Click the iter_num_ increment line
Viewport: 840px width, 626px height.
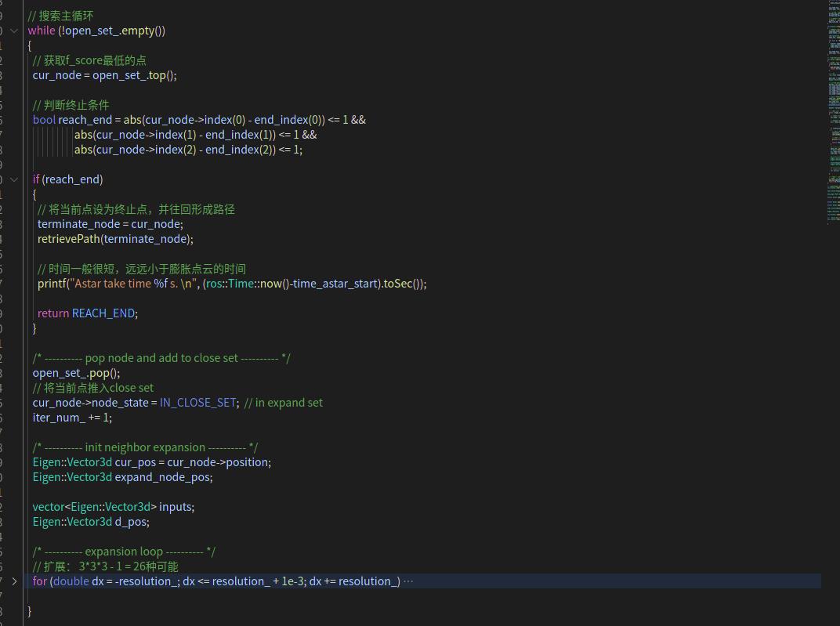click(72, 418)
